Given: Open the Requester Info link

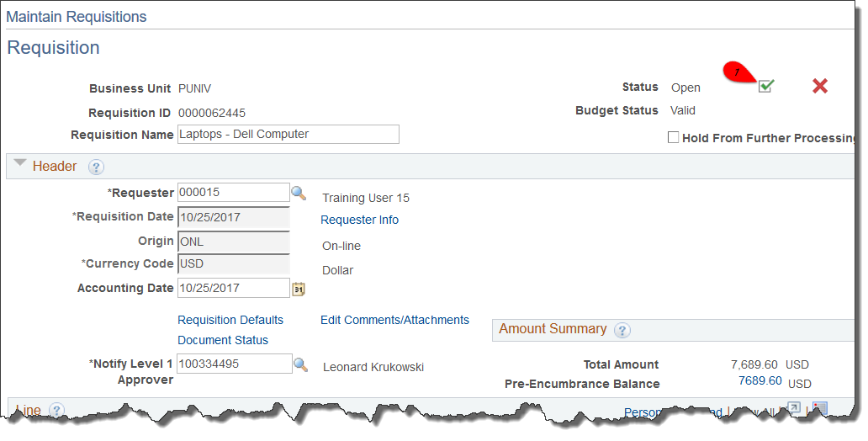Looking at the screenshot, I should point(359,220).
